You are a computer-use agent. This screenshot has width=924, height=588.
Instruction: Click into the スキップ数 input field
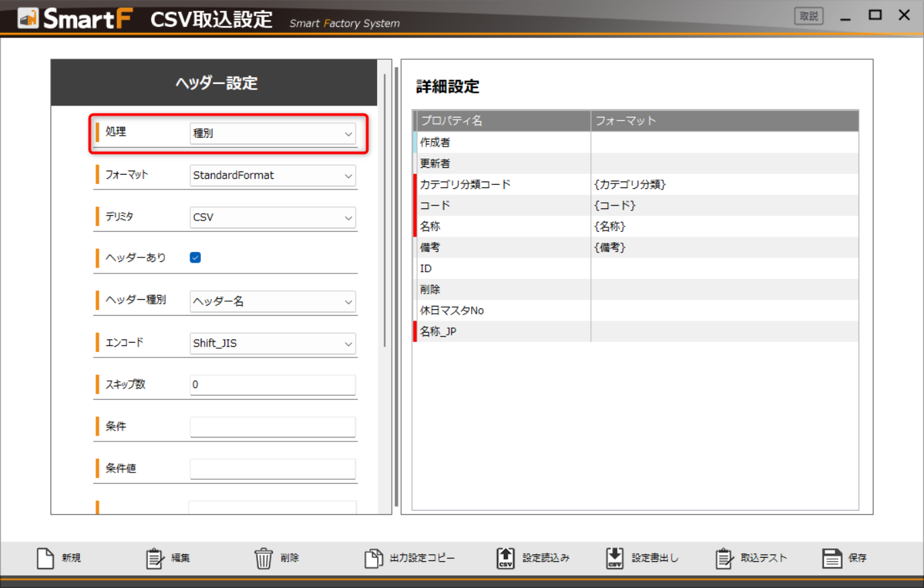coord(272,385)
